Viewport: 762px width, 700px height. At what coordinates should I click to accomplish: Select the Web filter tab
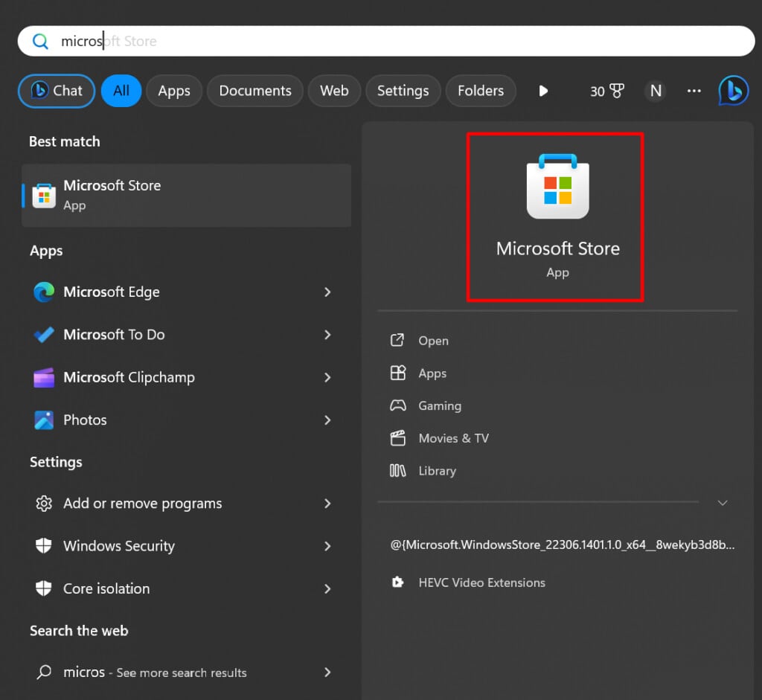(x=334, y=91)
